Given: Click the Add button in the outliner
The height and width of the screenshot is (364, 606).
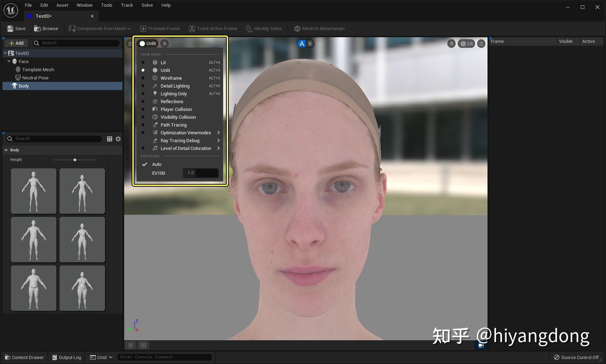Looking at the screenshot, I should (x=16, y=43).
